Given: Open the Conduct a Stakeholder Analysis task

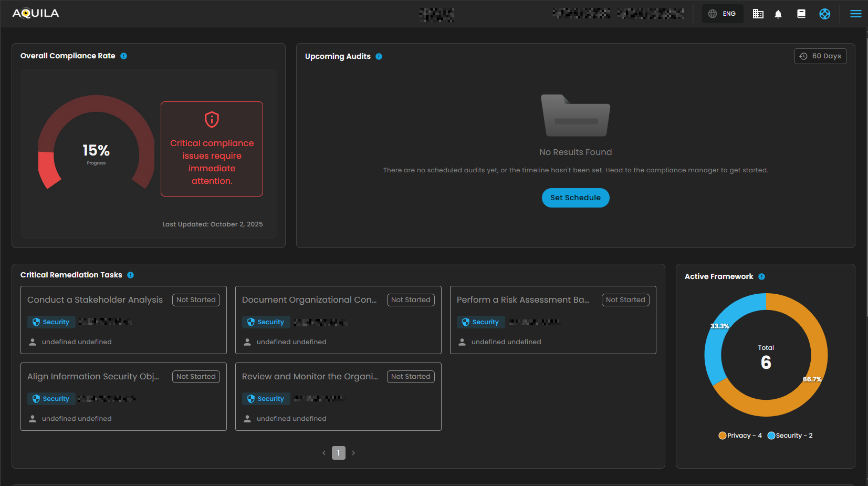Looking at the screenshot, I should point(95,300).
